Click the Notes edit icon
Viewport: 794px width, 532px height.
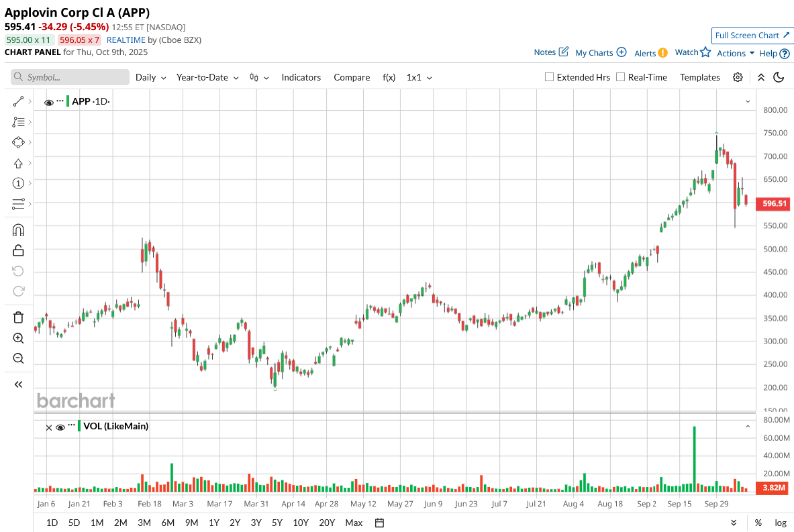(563, 52)
